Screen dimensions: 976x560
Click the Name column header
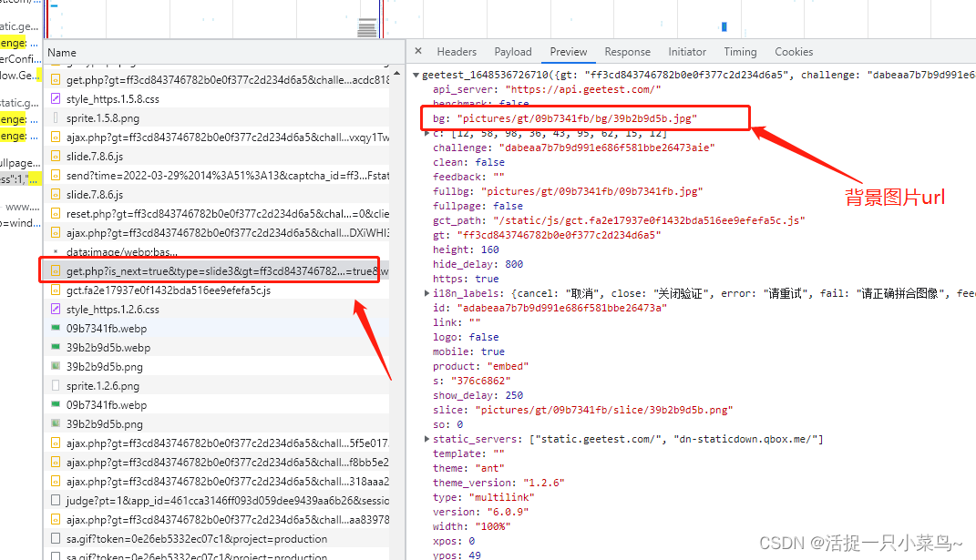(63, 53)
